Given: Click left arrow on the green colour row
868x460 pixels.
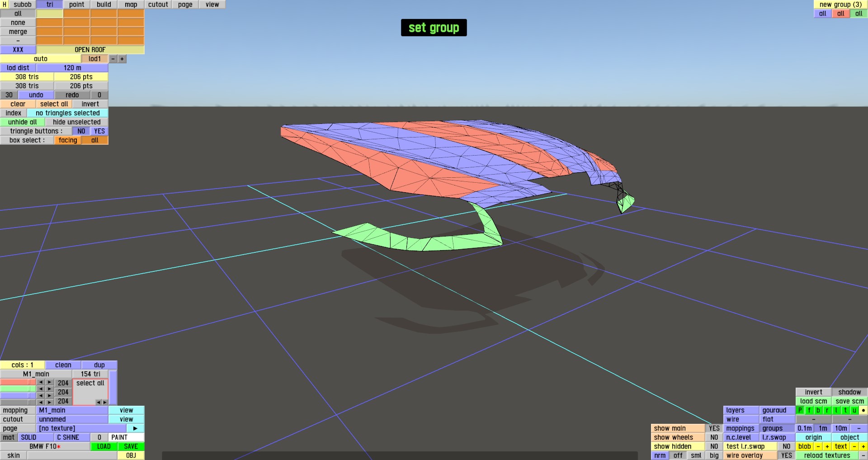Looking at the screenshot, I should [41, 389].
